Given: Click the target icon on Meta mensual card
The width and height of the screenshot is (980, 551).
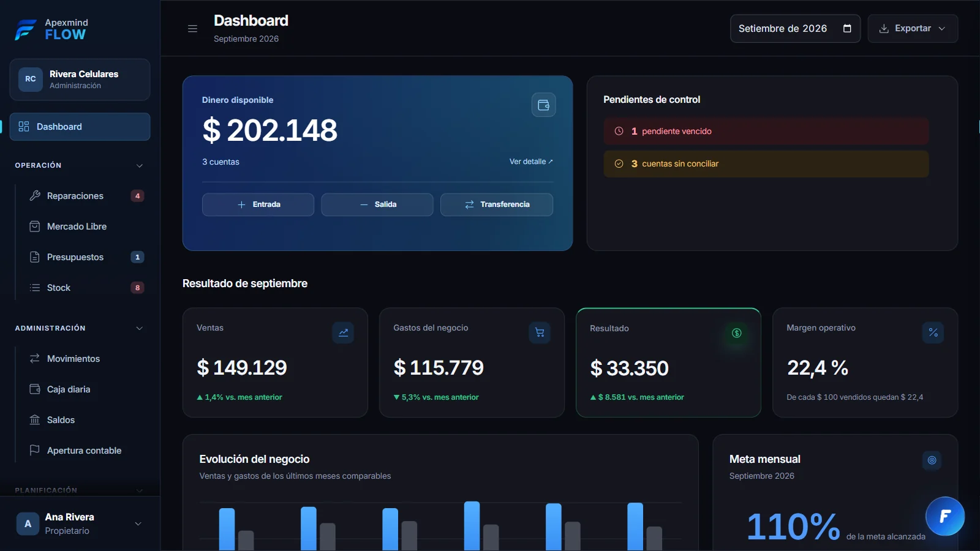Looking at the screenshot, I should 932,460.
